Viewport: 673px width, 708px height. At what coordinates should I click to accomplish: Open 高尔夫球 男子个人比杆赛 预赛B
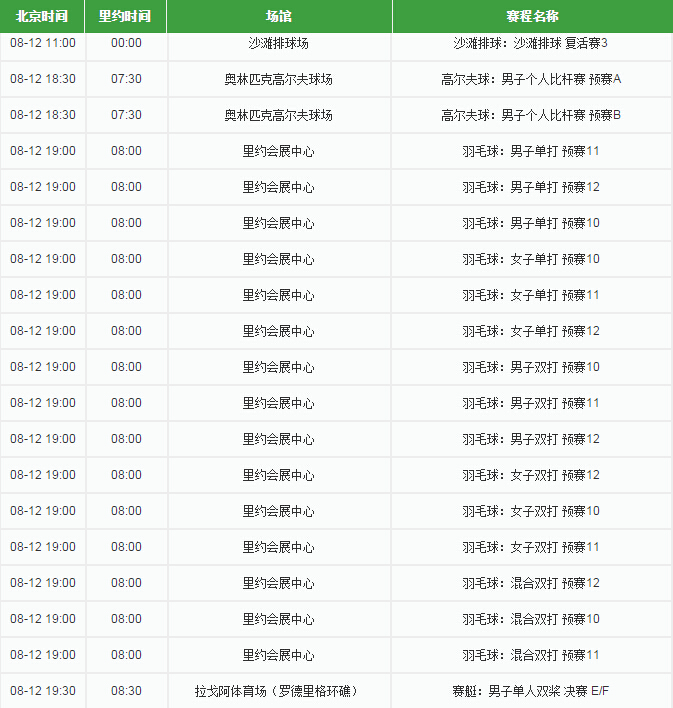click(530, 115)
